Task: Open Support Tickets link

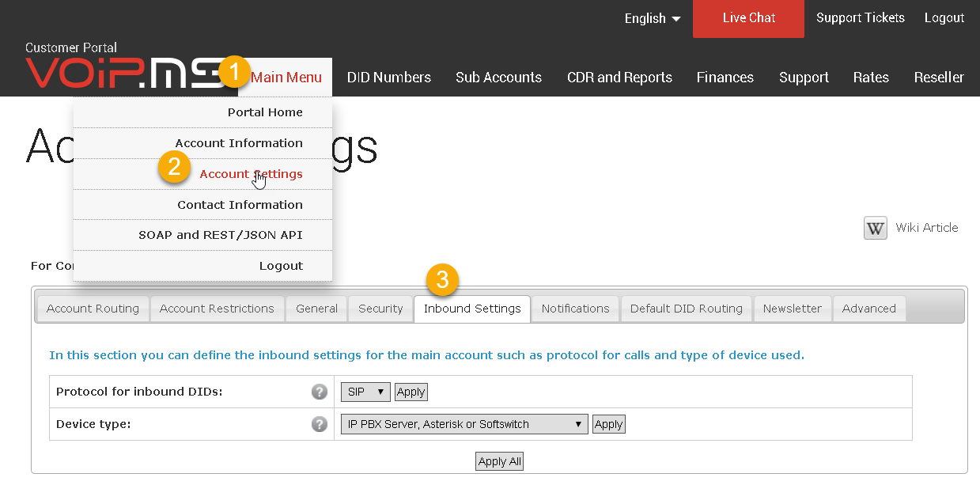Action: [861, 17]
